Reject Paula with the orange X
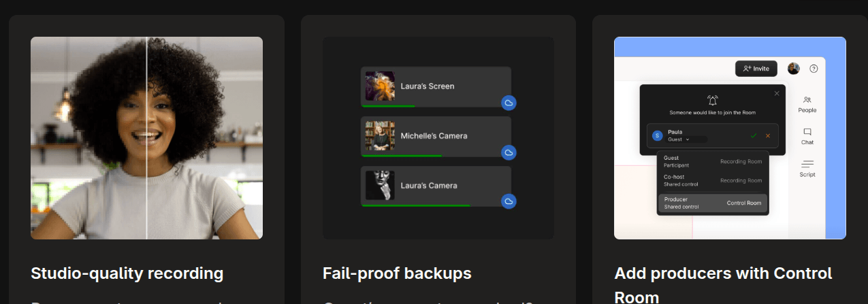 coord(768,135)
